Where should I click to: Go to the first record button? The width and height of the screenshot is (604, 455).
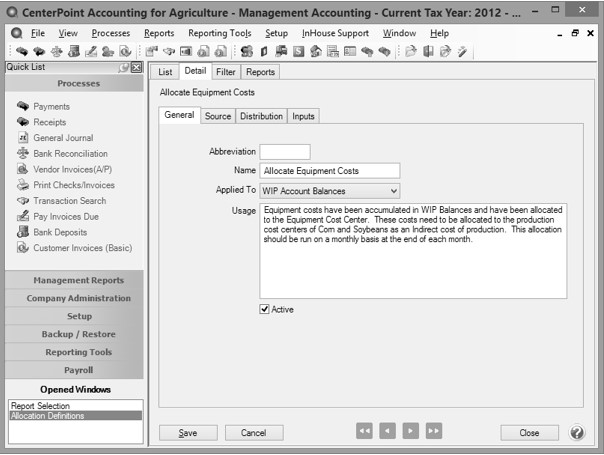(364, 431)
